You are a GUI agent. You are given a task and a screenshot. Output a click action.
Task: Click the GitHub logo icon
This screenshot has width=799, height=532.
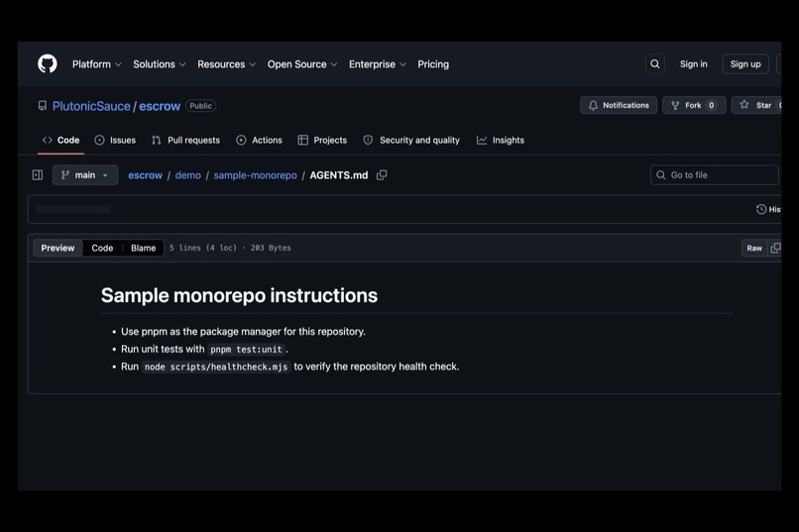[48, 64]
